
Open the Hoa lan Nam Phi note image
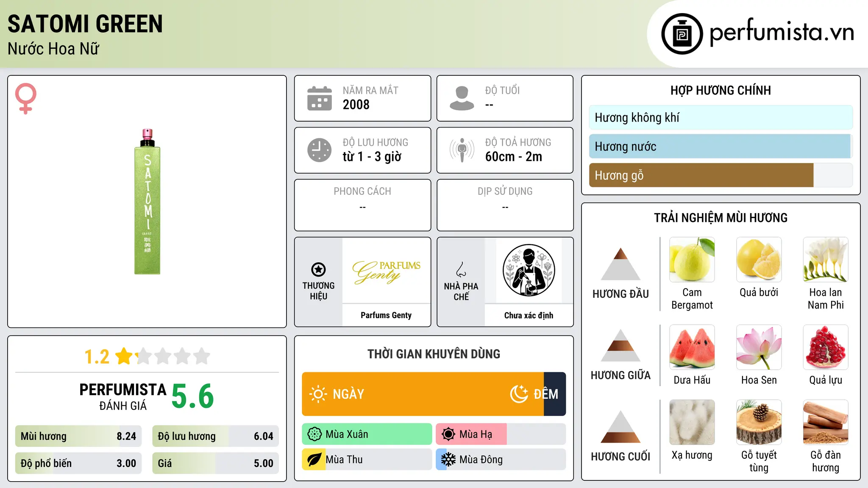(826, 260)
